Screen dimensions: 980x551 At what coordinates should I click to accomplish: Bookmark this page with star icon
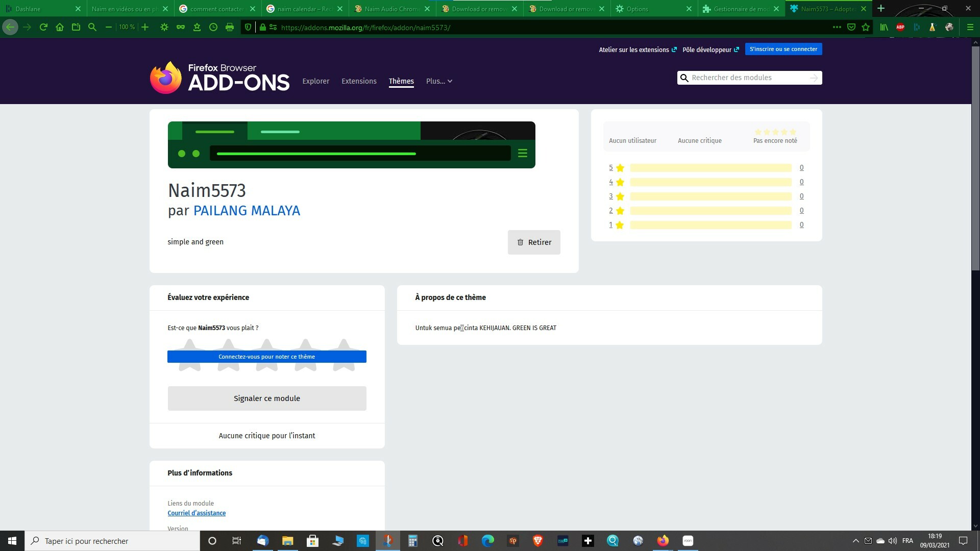(866, 27)
